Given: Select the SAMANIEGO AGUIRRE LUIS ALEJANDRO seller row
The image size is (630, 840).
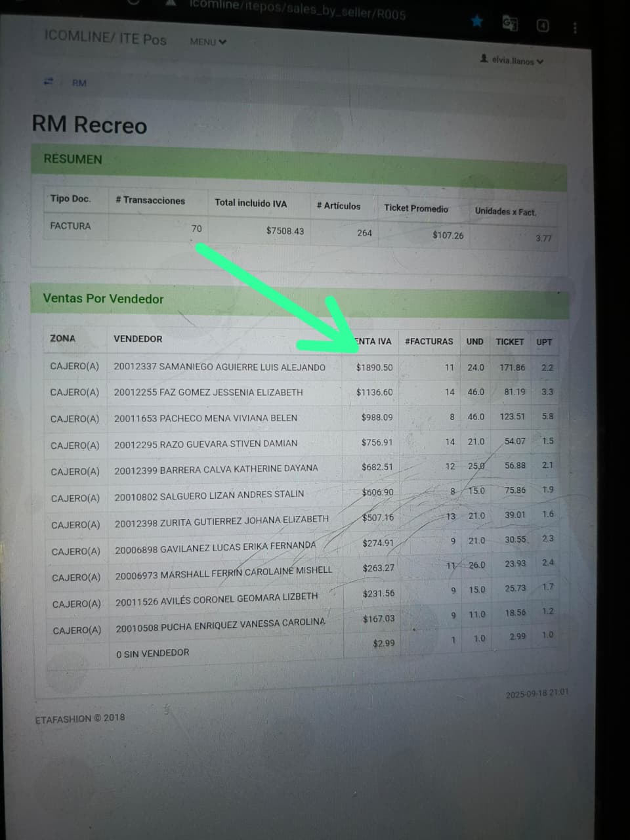Looking at the screenshot, I should click(x=219, y=367).
